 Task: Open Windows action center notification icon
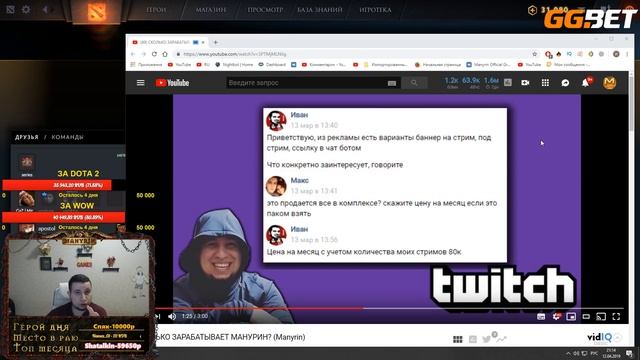point(629,353)
